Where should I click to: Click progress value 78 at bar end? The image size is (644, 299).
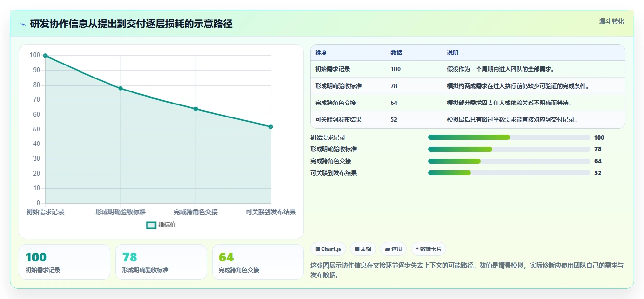pyautogui.click(x=598, y=149)
